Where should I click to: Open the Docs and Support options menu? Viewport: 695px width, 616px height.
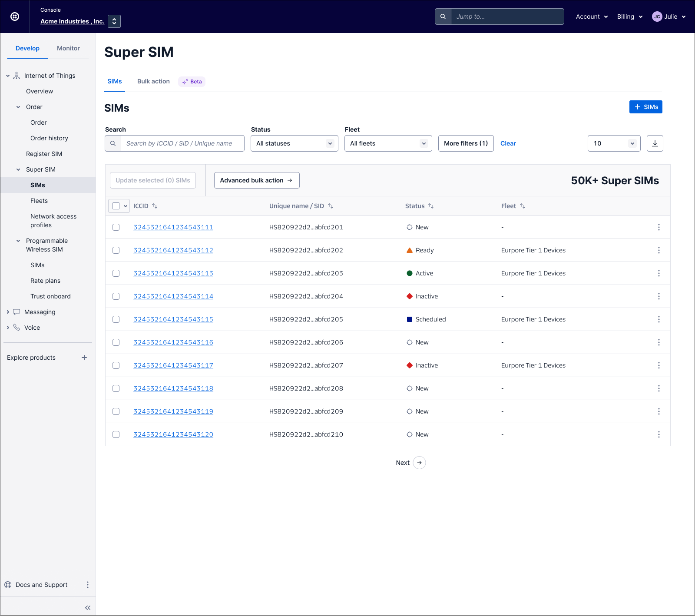tap(88, 585)
